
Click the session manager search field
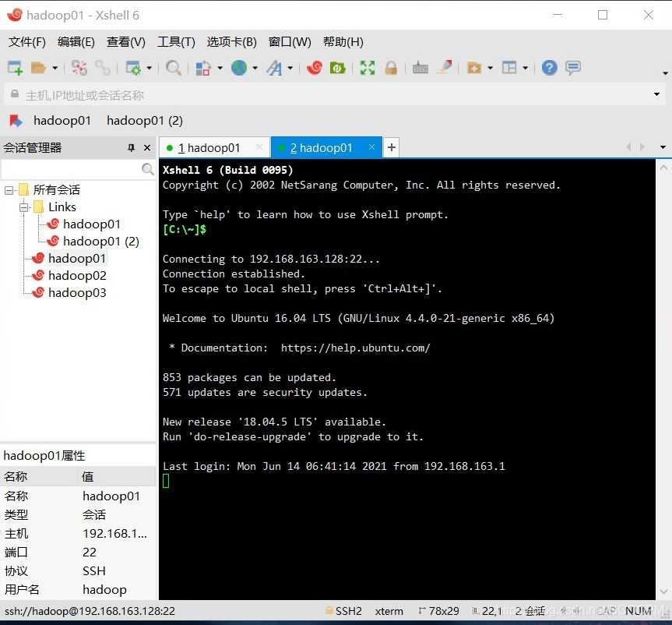pyautogui.click(x=70, y=169)
